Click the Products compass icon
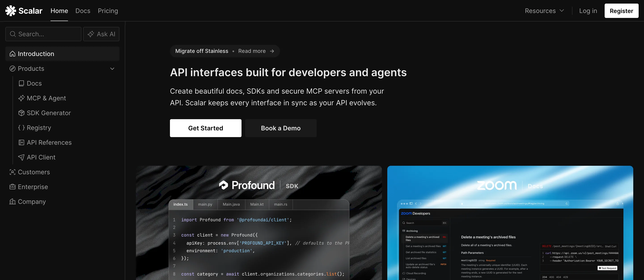The width and height of the screenshot is (644, 280). click(x=13, y=69)
